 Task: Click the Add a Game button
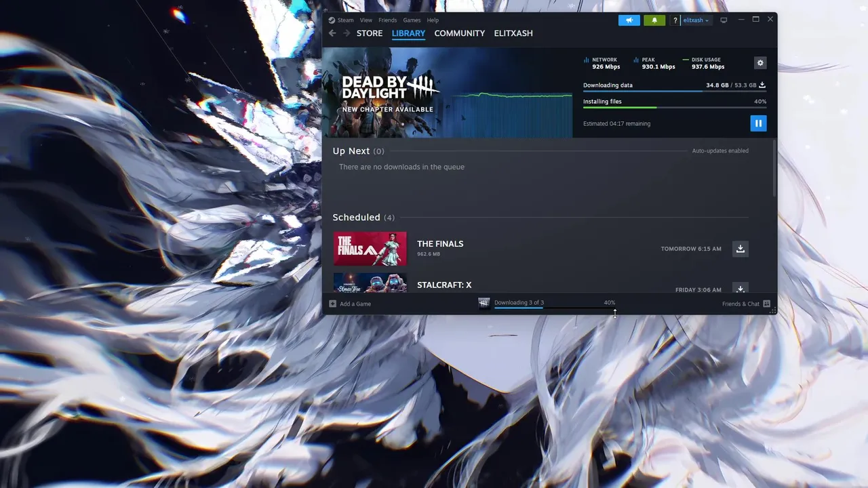(x=350, y=304)
